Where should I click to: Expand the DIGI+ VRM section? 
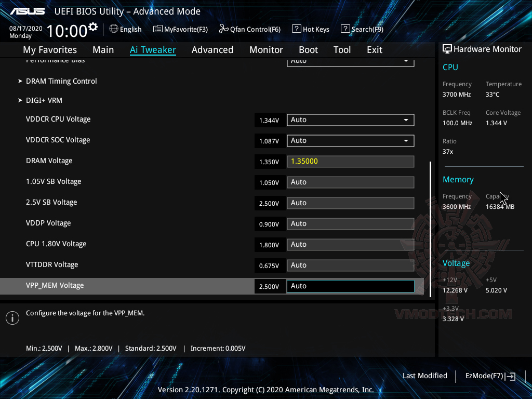(44, 100)
